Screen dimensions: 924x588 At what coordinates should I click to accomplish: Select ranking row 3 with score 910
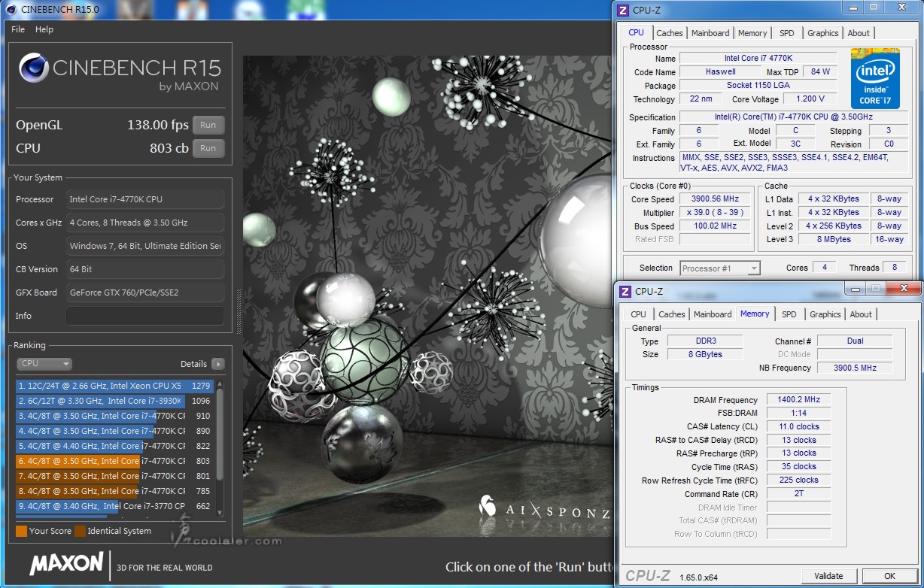coord(114,416)
